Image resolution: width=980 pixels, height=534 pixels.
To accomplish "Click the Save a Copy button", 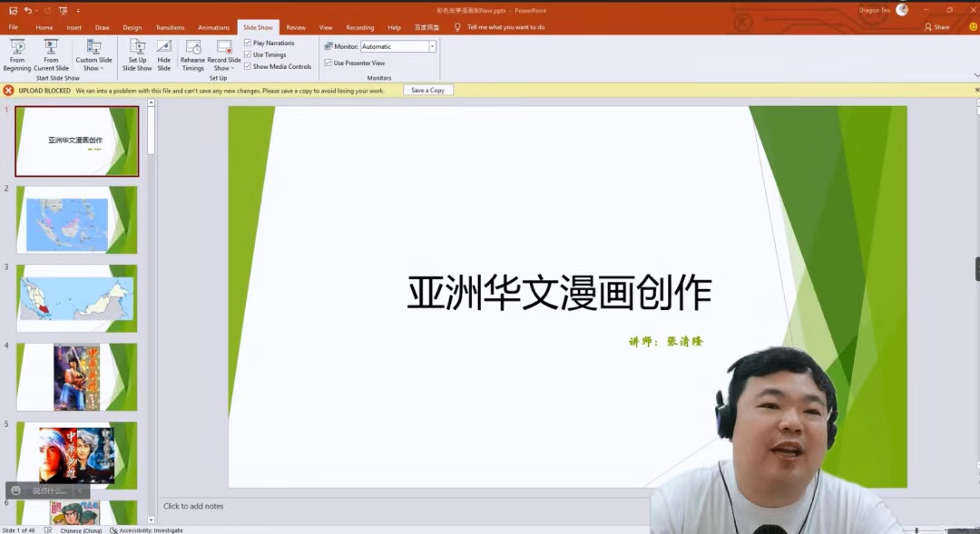I will 427,91.
